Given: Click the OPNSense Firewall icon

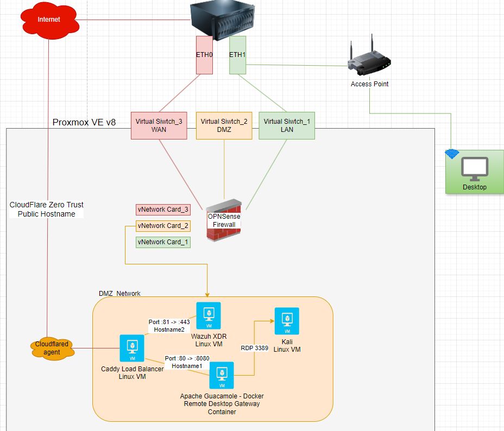Looking at the screenshot, I should [223, 219].
